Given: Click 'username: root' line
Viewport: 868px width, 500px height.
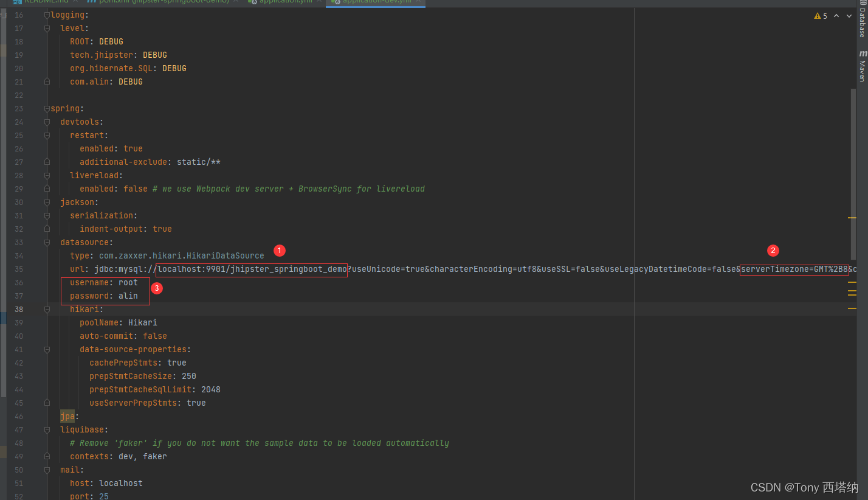Looking at the screenshot, I should click(104, 283).
